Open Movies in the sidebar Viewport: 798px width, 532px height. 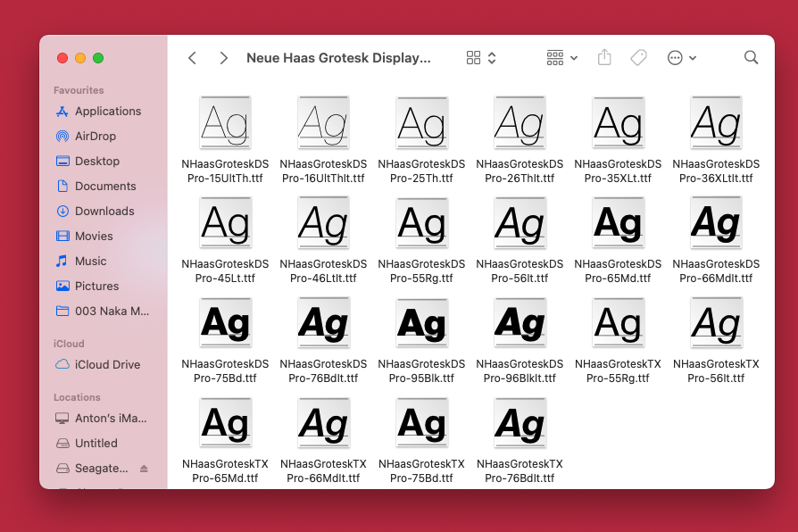(85, 236)
